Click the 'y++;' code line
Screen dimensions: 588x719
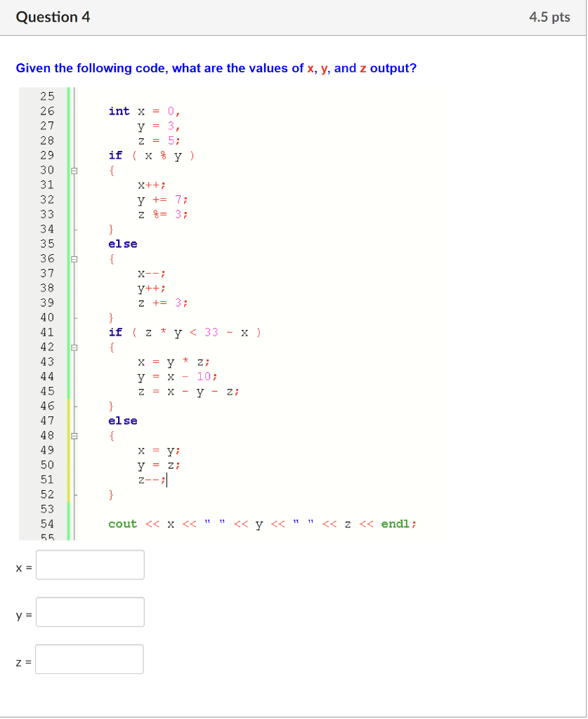tap(152, 289)
